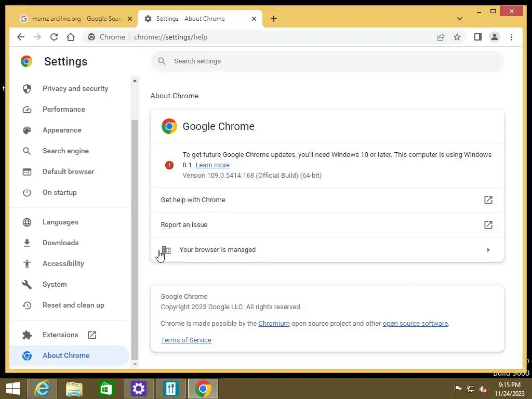Viewport: 532px width, 399px height.
Task: Close the Settings - About Chrome tab
Action: tap(254, 19)
